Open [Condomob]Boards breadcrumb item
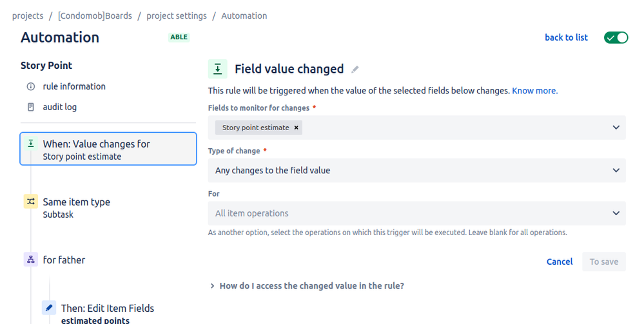This screenshot has height=324, width=644. click(x=95, y=15)
